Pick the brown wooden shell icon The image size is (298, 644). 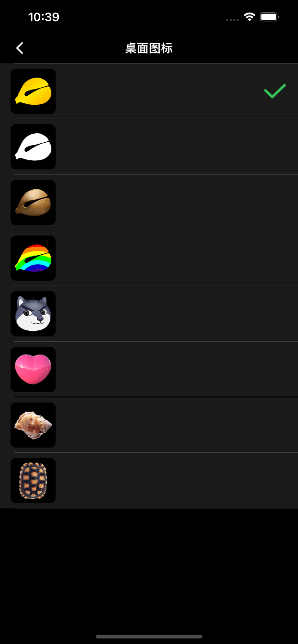pyautogui.click(x=33, y=203)
